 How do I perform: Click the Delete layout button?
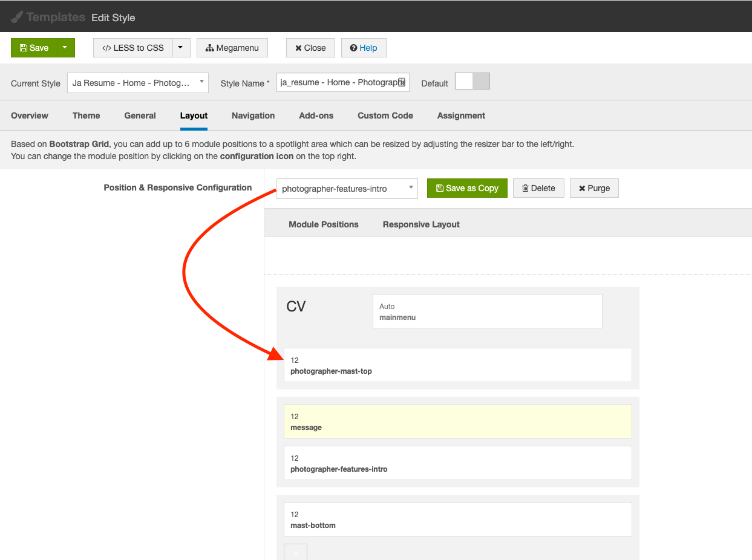click(x=538, y=188)
